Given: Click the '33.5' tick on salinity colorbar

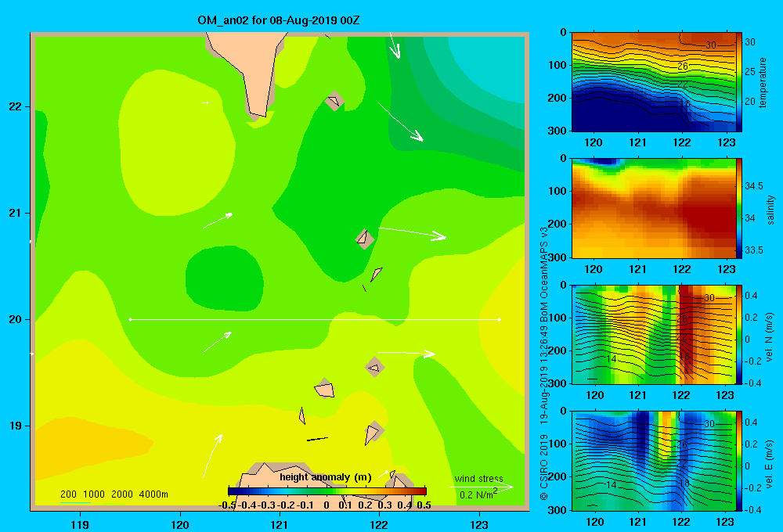Looking at the screenshot, I should pyautogui.click(x=754, y=250).
